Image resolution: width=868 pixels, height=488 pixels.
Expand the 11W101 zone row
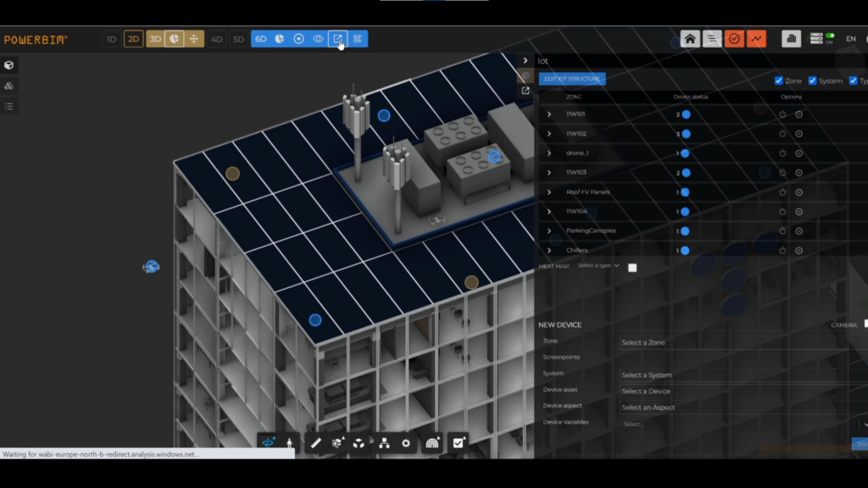pyautogui.click(x=549, y=114)
